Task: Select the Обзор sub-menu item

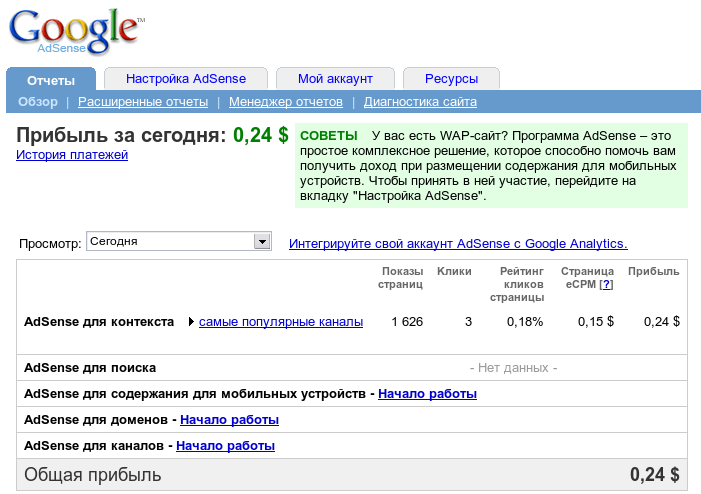Action: (x=38, y=102)
